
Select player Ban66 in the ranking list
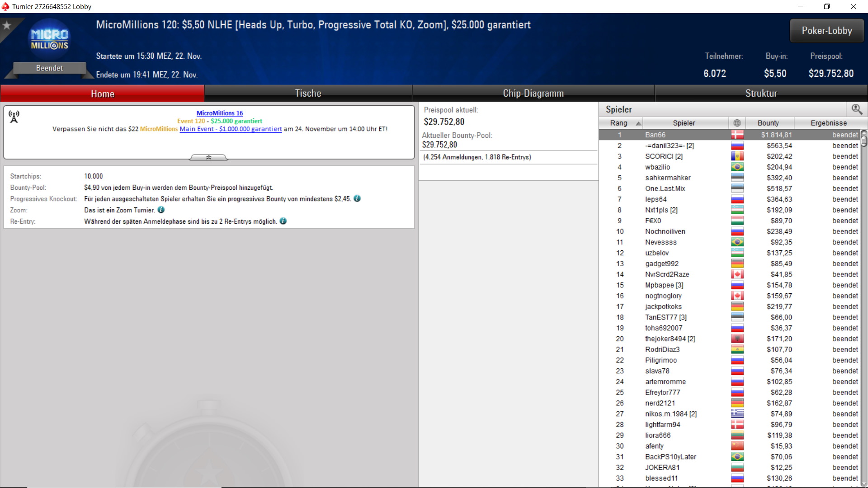point(655,135)
